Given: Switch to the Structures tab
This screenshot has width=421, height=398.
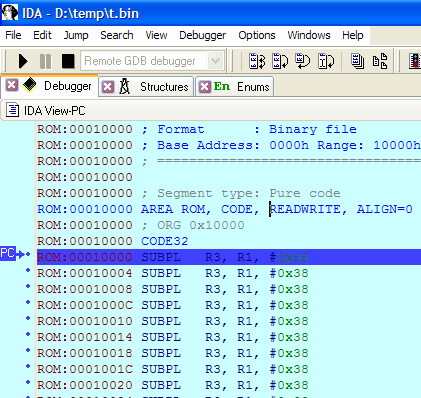Looking at the screenshot, I should tap(164, 87).
